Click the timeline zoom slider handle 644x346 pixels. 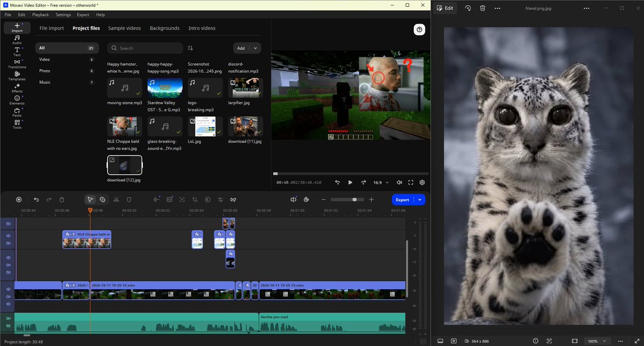click(354, 200)
